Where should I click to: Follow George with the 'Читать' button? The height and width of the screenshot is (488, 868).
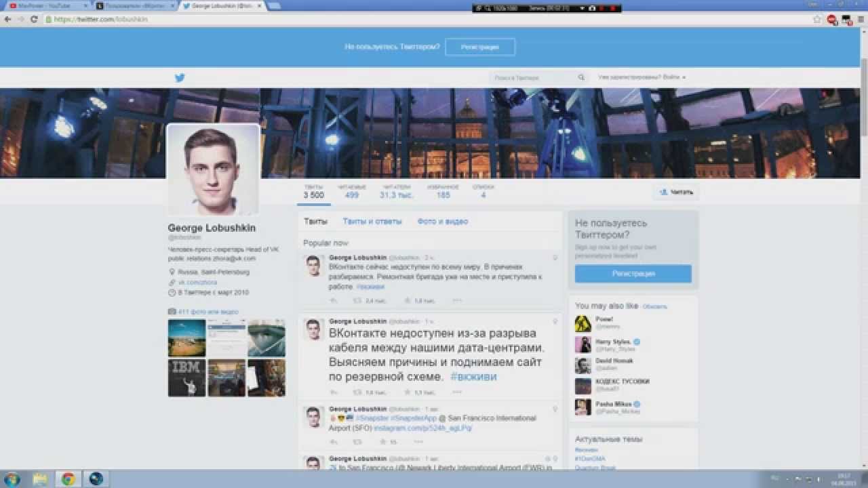(676, 192)
